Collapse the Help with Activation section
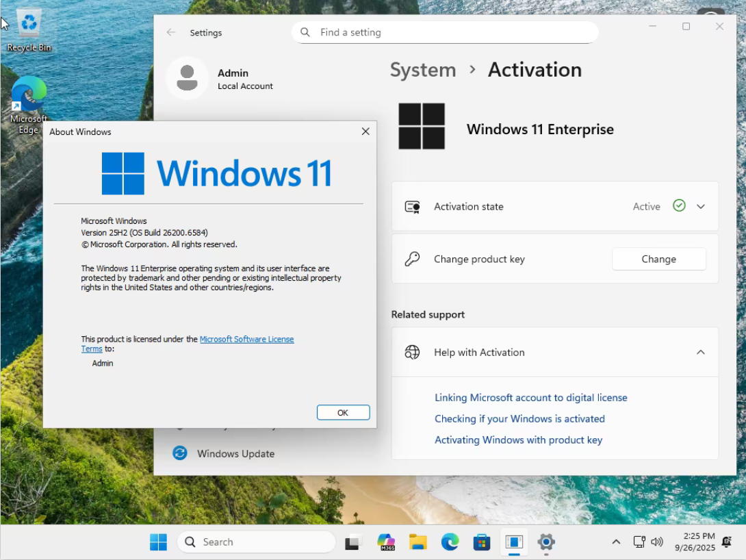The image size is (746, 560). click(700, 352)
